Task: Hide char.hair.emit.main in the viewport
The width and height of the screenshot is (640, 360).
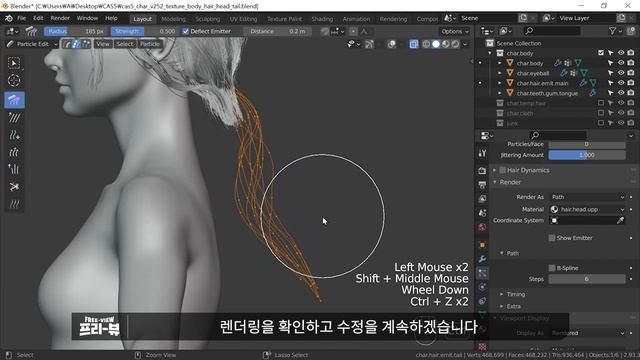Action: pyautogui.click(x=621, y=83)
